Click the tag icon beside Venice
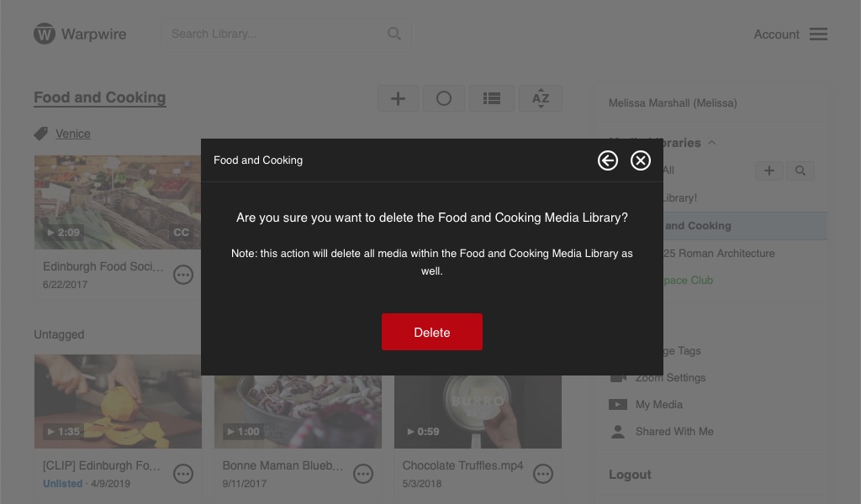This screenshot has height=504, width=861. click(41, 134)
